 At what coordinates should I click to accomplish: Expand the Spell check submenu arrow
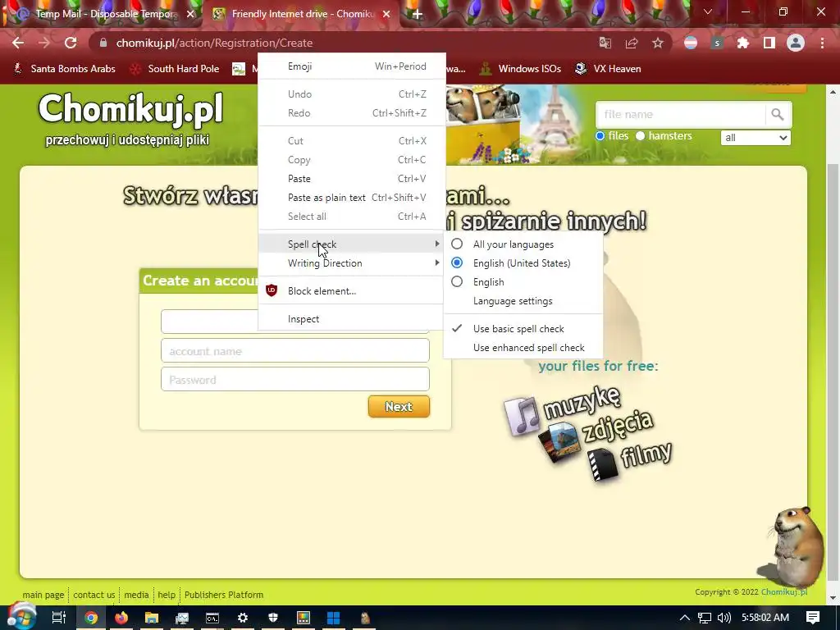point(437,244)
